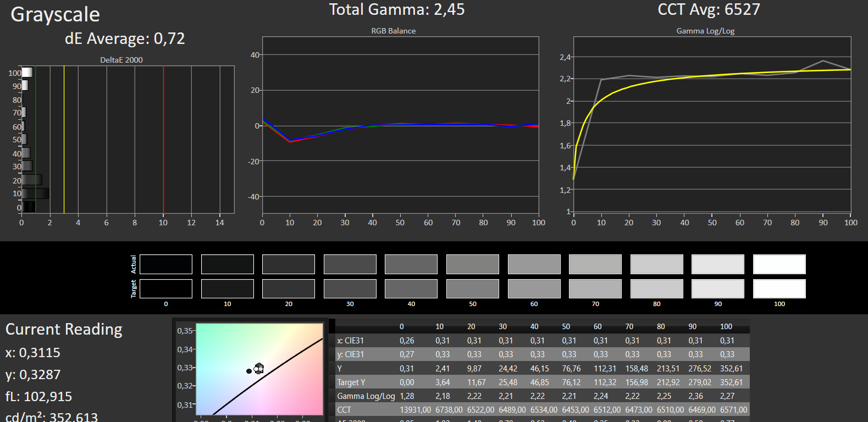Click the CCT cell "6534,00"
This screenshot has width=868, height=422.
click(x=544, y=410)
